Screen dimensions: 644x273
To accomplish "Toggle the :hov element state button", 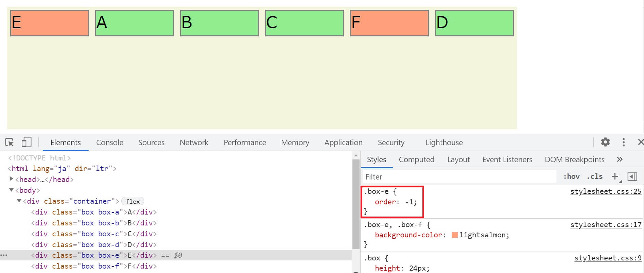I will 571,176.
